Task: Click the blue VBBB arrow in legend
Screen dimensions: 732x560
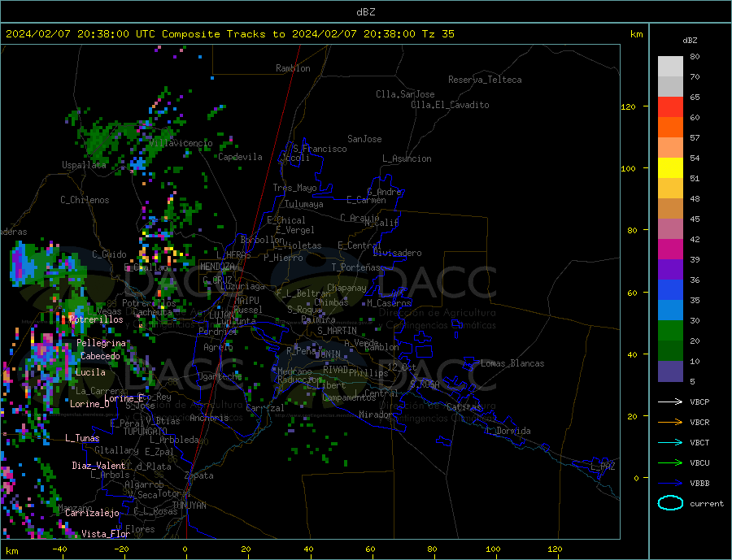Action: (x=671, y=483)
